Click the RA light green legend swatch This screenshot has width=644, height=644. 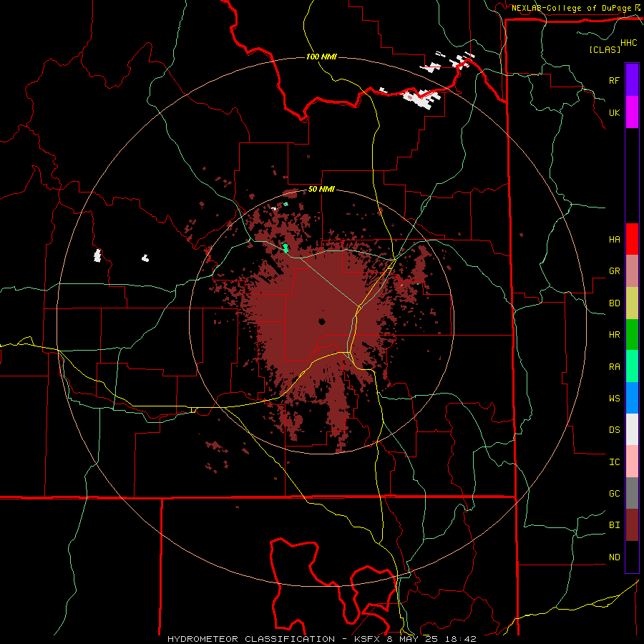(632, 366)
